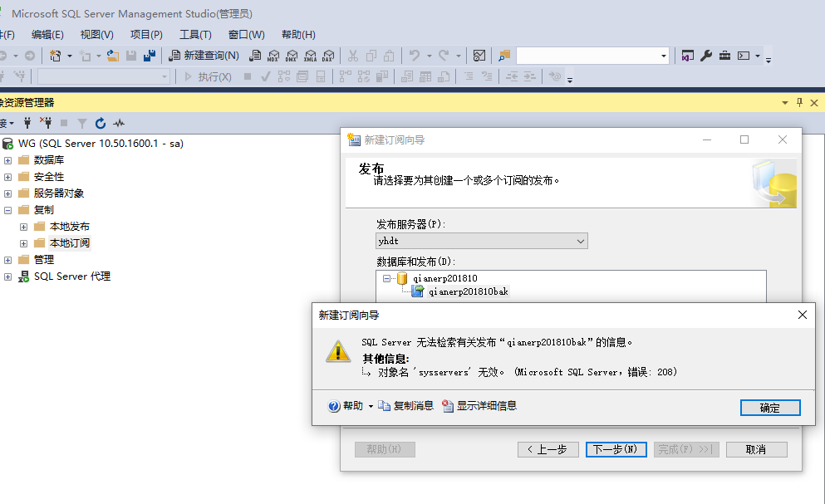
Task: Click the back navigation arrow icon
Action: tap(2, 56)
